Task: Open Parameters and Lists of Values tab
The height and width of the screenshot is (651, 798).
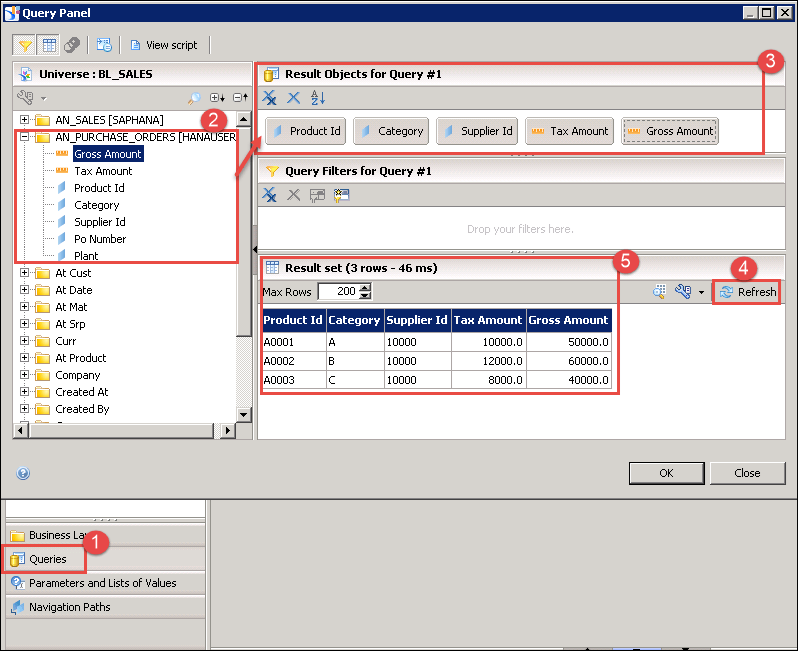Action: click(101, 583)
